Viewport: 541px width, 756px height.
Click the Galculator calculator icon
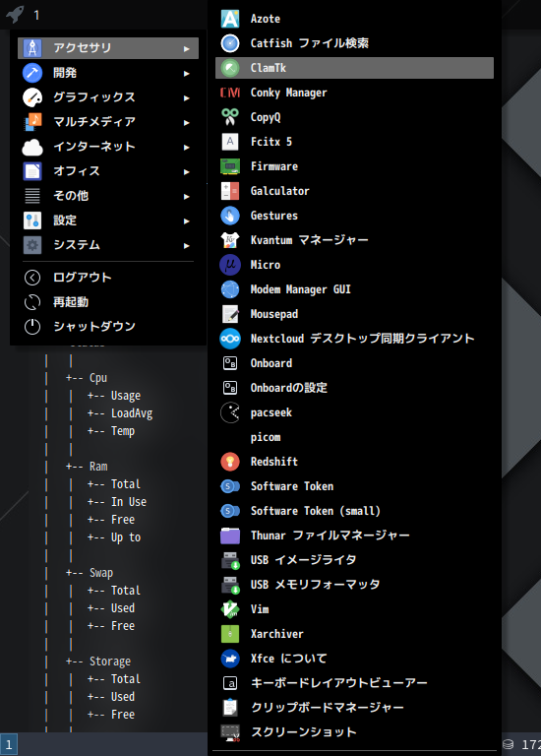(230, 191)
